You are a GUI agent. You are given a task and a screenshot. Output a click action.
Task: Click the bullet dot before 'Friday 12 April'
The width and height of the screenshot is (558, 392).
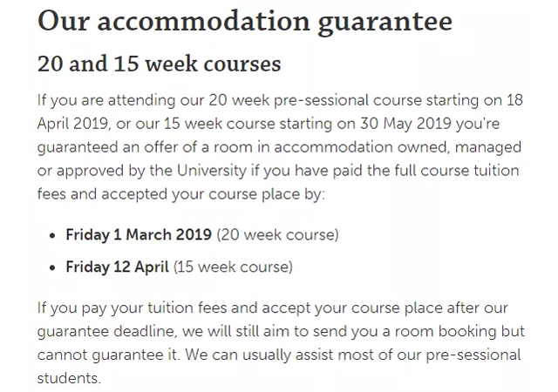[x=54, y=267]
